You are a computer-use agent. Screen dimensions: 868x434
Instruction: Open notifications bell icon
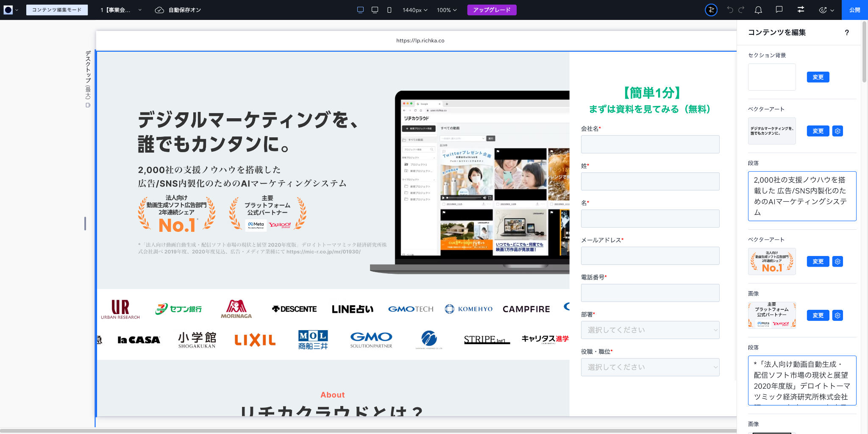click(758, 10)
